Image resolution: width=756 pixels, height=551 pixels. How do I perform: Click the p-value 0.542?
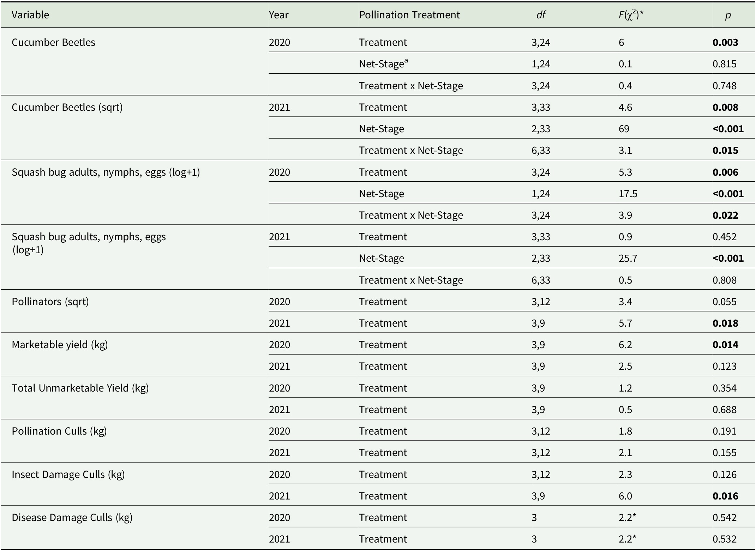pyautogui.click(x=724, y=517)
